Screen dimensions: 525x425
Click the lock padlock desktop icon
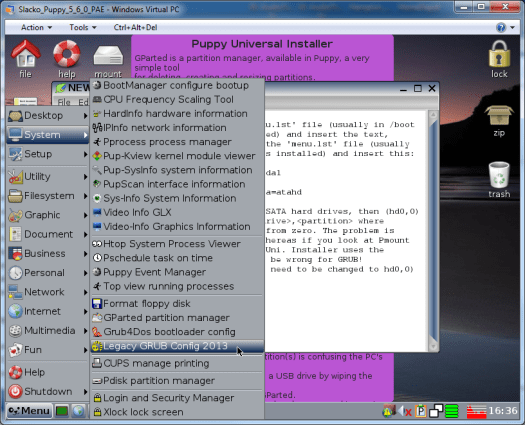tap(499, 59)
